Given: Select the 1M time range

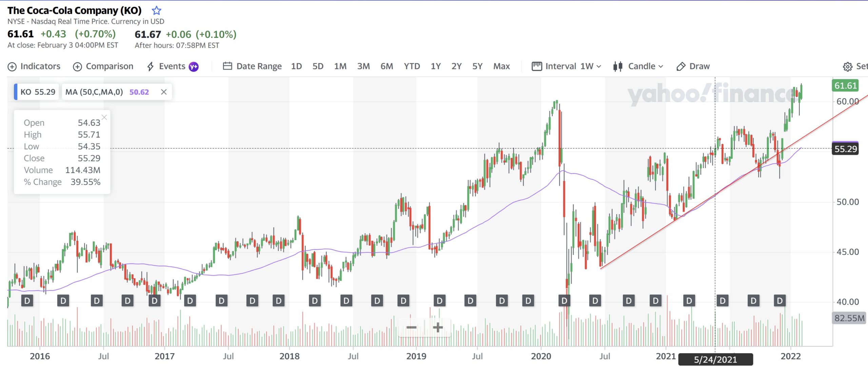Looking at the screenshot, I should click(x=340, y=66).
